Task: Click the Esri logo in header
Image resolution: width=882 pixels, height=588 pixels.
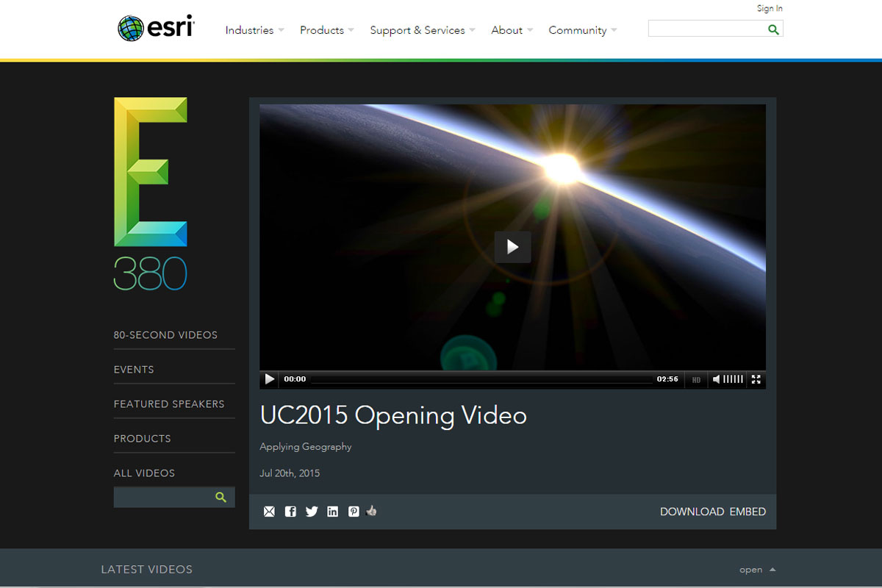Action: tap(156, 29)
